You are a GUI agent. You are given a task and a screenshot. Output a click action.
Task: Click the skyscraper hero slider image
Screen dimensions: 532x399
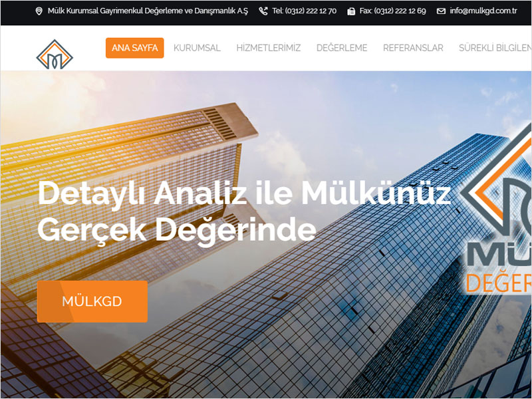coord(266,234)
